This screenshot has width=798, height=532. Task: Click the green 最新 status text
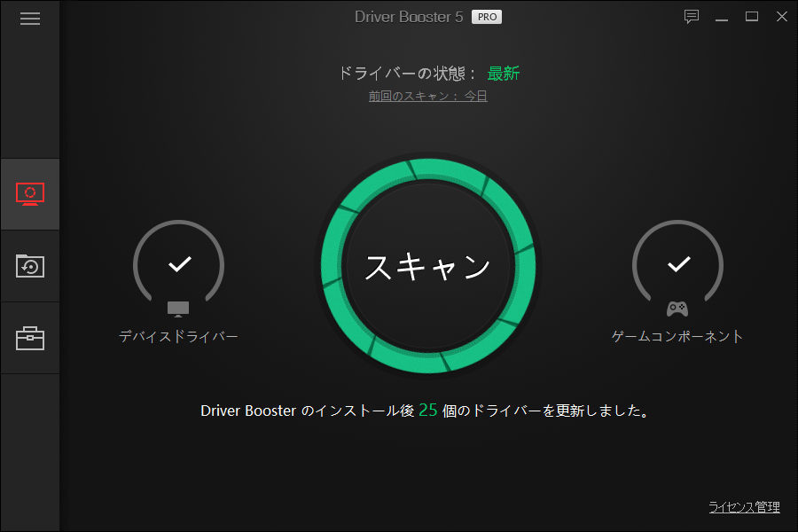tap(504, 74)
